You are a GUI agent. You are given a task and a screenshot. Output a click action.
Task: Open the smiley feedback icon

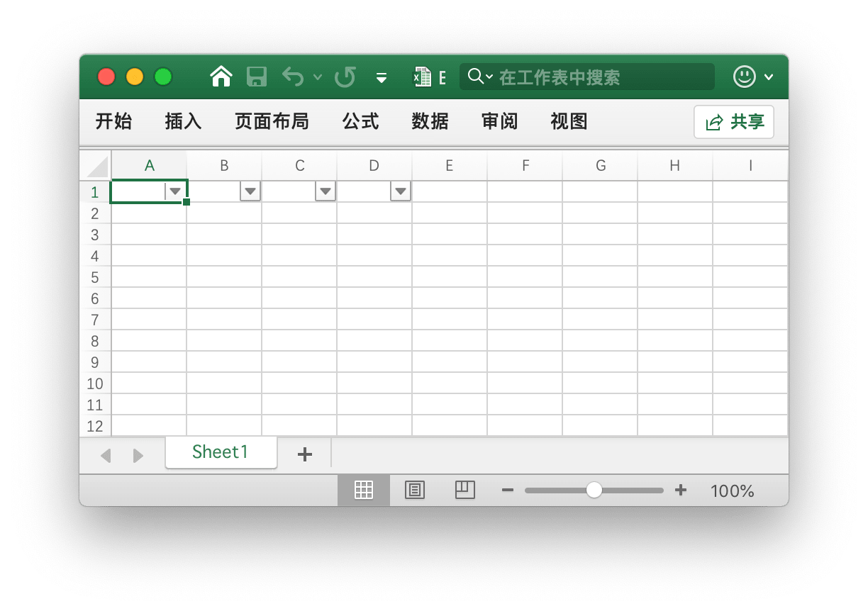tap(744, 77)
